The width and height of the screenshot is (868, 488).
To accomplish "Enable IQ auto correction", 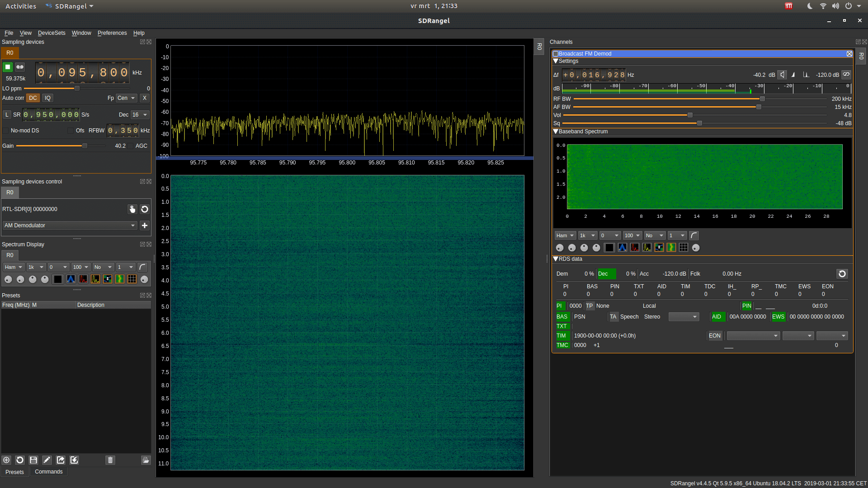I will pos(47,98).
